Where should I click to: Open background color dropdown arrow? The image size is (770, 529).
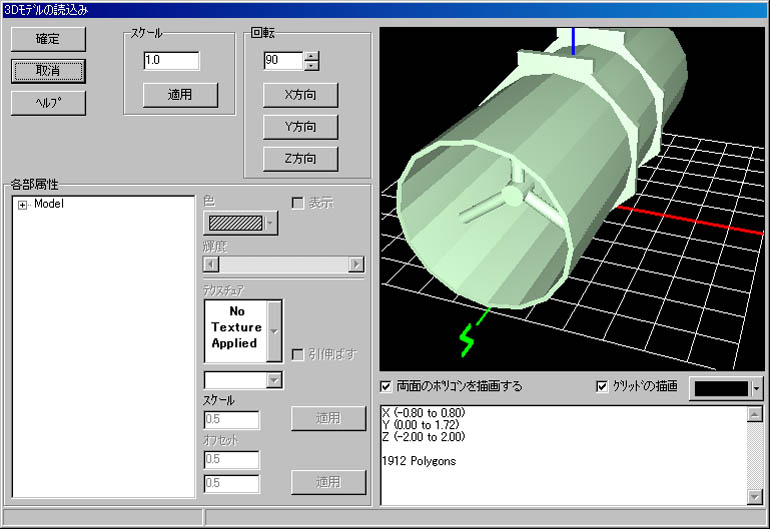(x=756, y=389)
